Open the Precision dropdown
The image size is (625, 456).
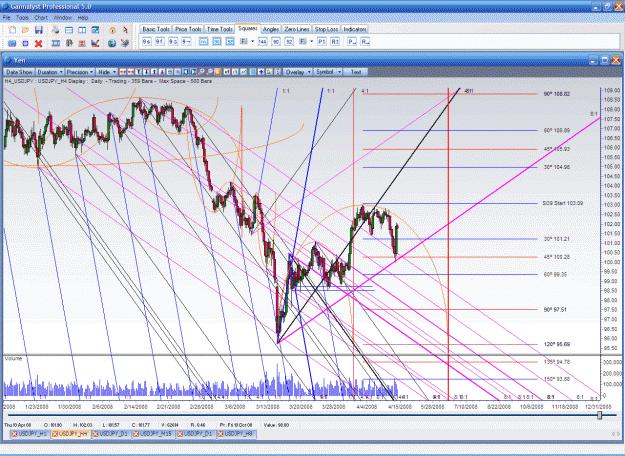tap(80, 72)
